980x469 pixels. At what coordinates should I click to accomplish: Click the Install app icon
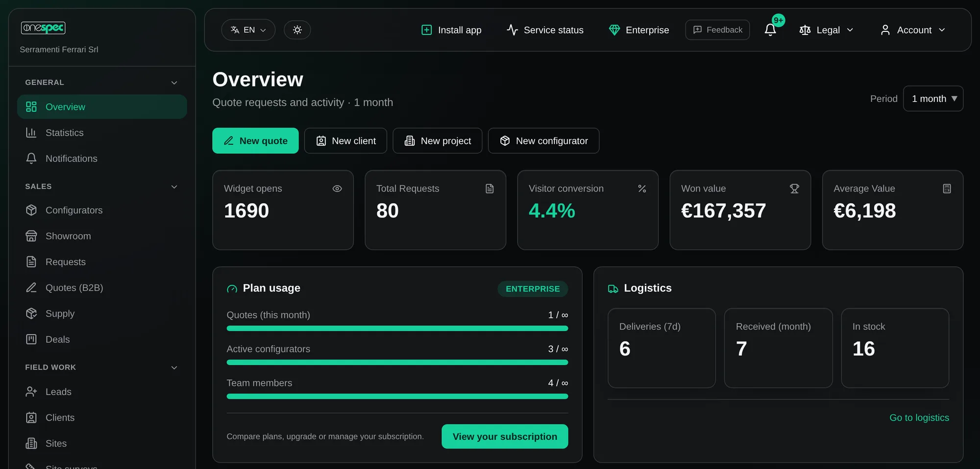[427, 30]
